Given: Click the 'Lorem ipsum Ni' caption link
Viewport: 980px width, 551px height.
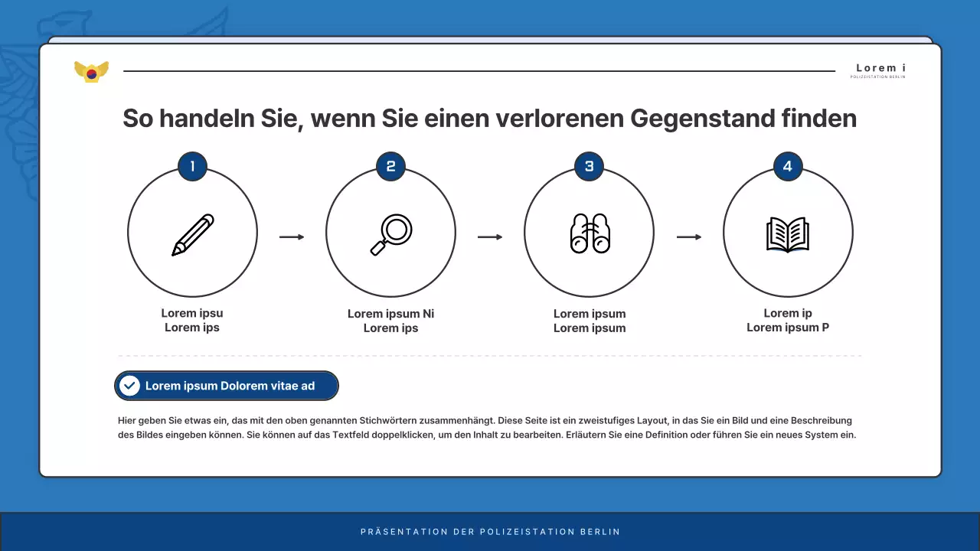Looking at the screenshot, I should point(390,314).
